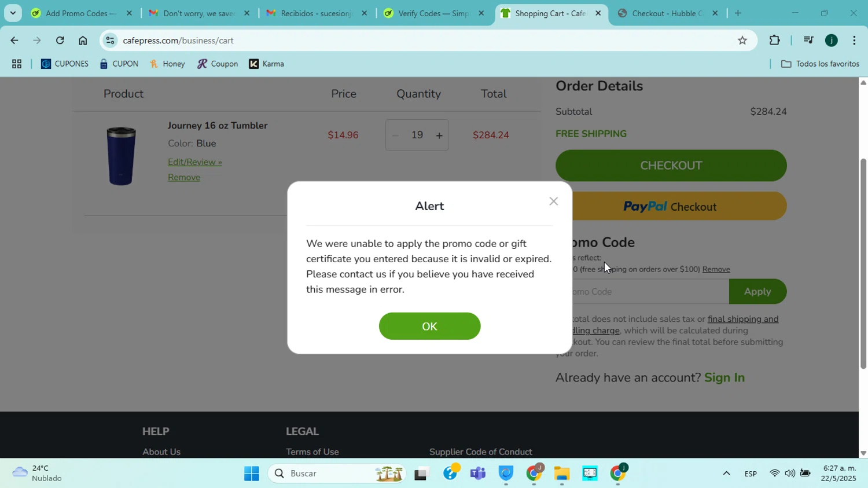The width and height of the screenshot is (868, 488).
Task: Click the blue tumbler thumbnail
Action: (122, 156)
